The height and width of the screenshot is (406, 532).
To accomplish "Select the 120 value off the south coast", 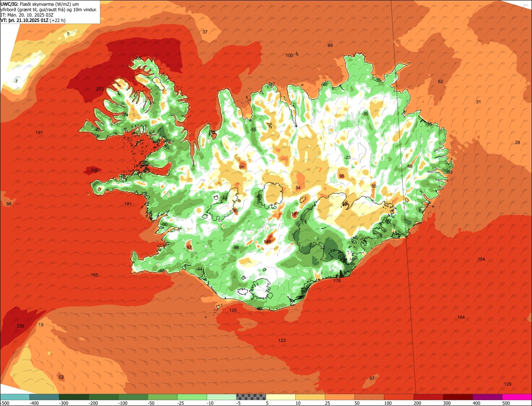I will tap(233, 311).
